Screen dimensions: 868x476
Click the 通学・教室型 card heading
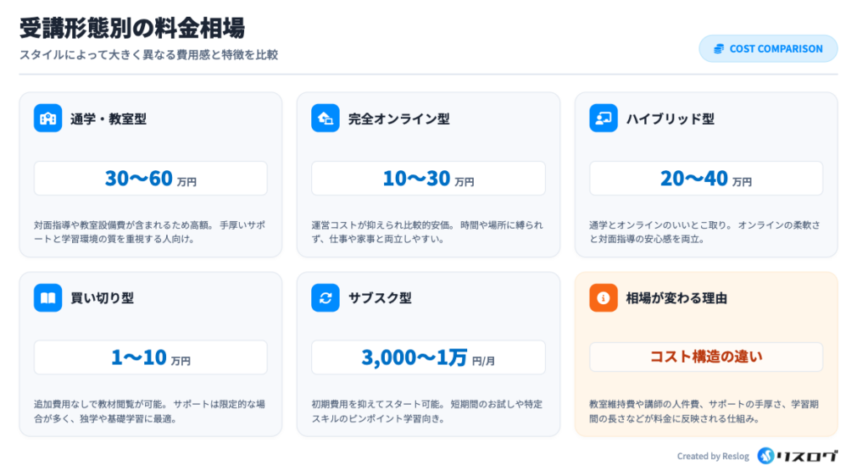coord(108,119)
